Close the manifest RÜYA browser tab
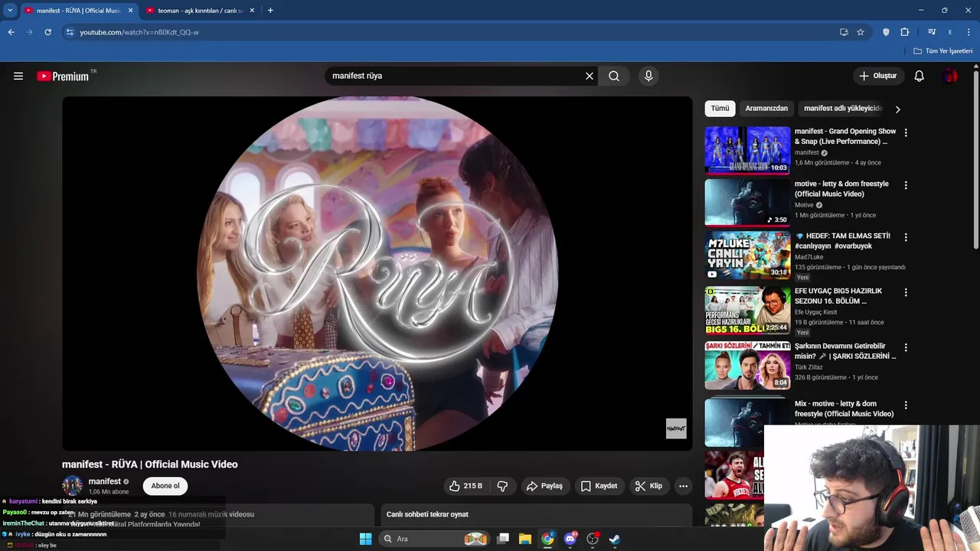980x551 pixels. [131, 11]
